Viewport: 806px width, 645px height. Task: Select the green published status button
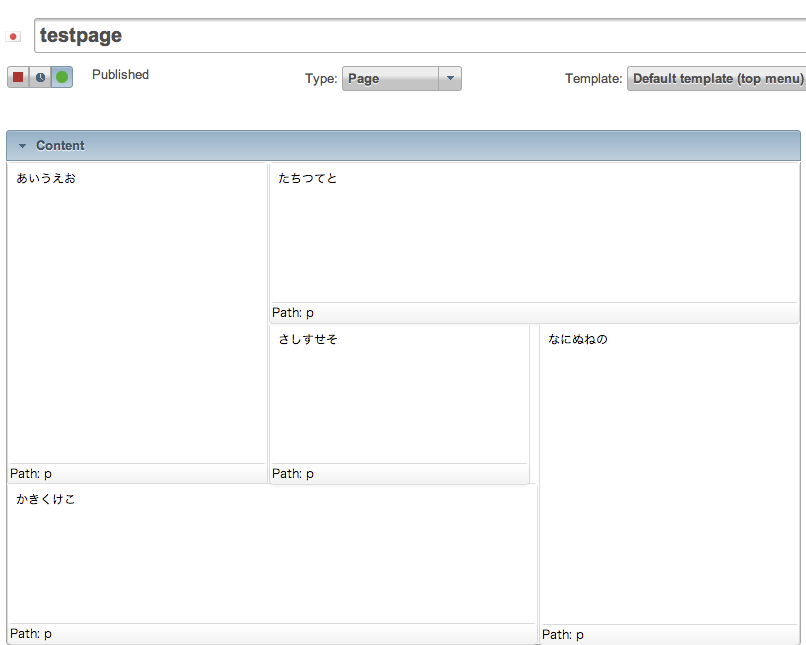(x=62, y=77)
